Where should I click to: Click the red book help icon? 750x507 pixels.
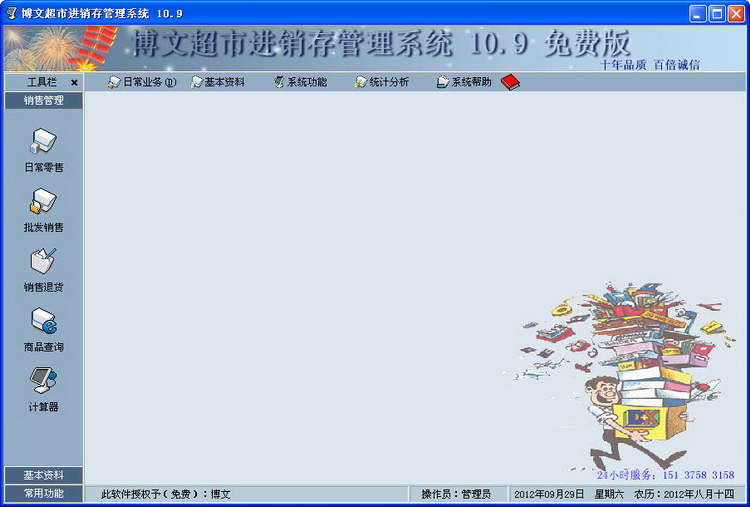[x=510, y=82]
